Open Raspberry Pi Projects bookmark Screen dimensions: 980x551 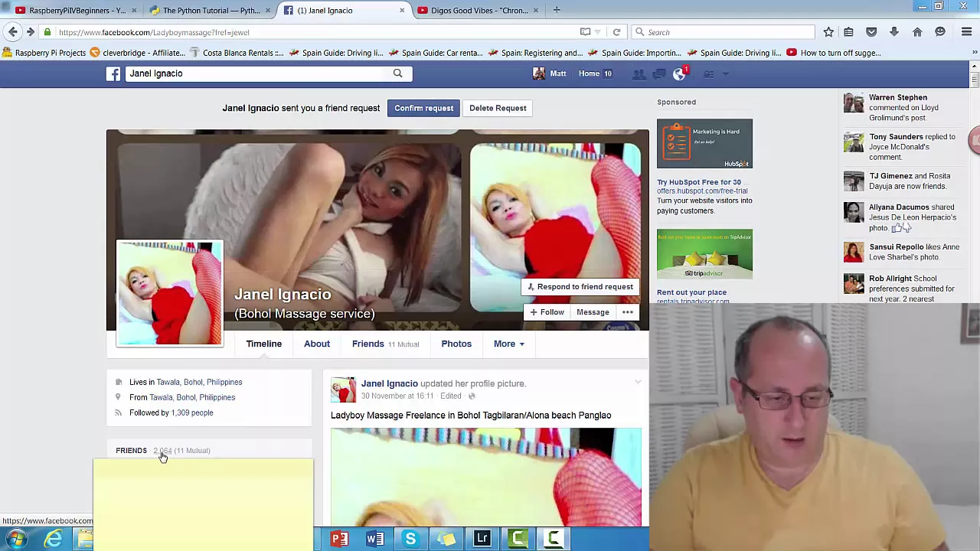coord(44,53)
